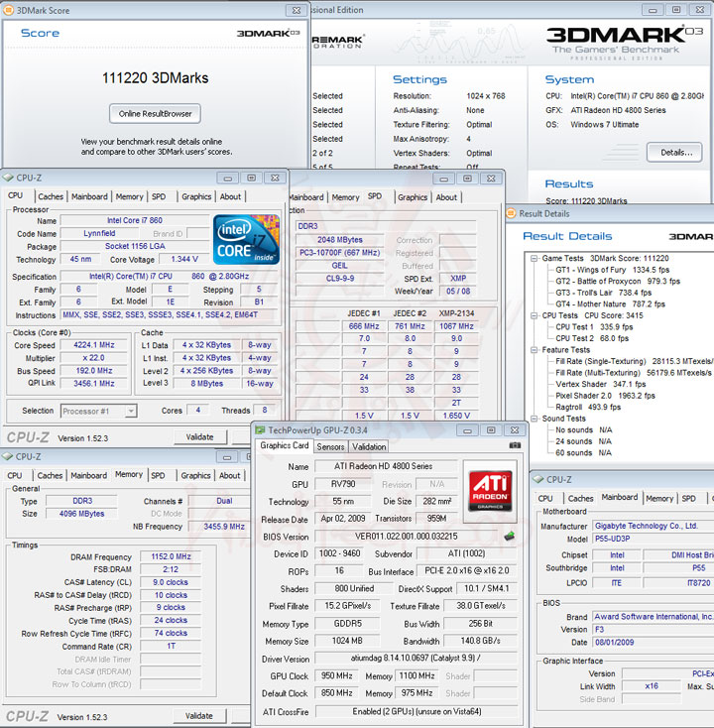Select GT3 - Troll's Lair result row
This screenshot has height=728, width=714.
604,293
